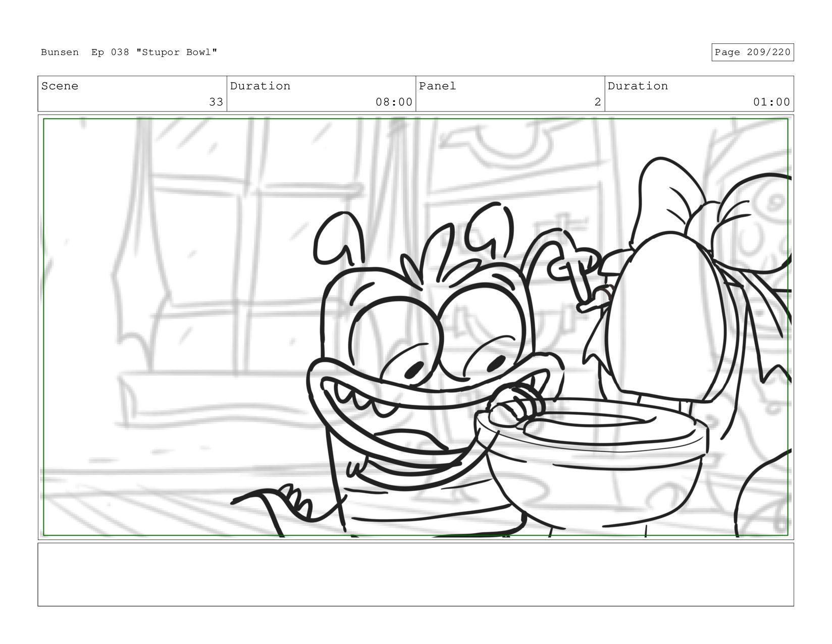
Task: Click the episode title 'Bunsen Ep 038 "Stupor Bowl"'
Action: point(129,52)
